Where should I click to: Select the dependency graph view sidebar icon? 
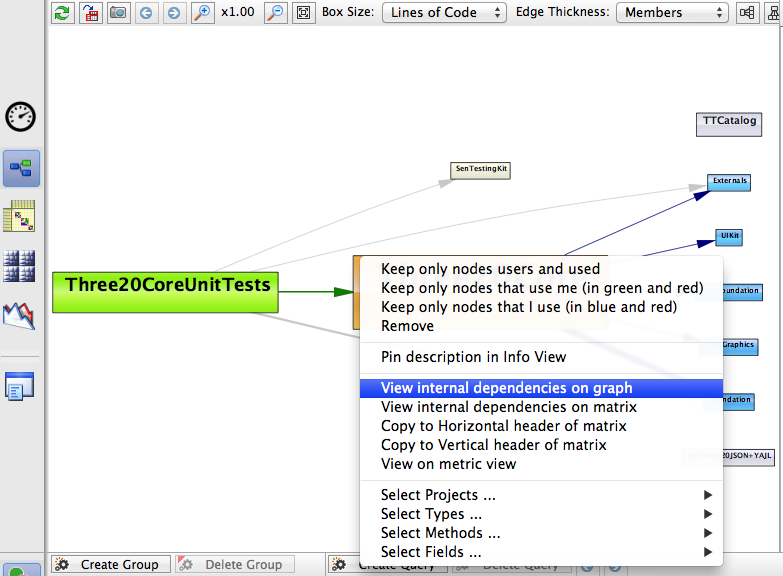coord(21,168)
